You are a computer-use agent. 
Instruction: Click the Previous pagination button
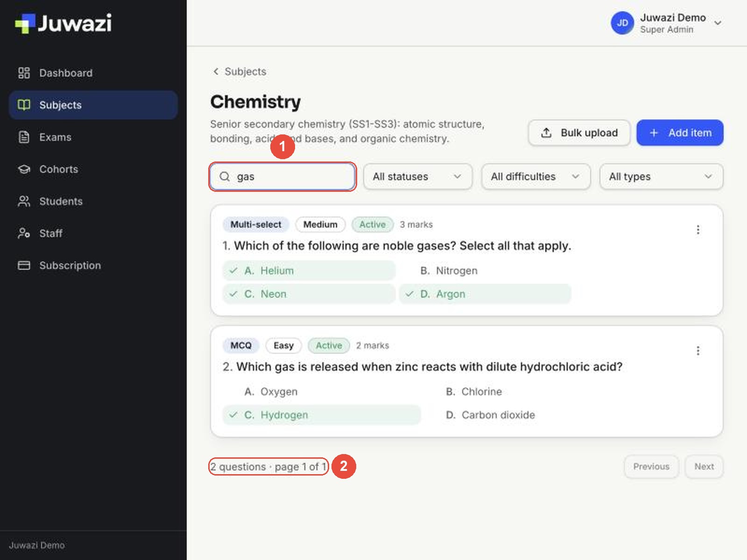651,466
